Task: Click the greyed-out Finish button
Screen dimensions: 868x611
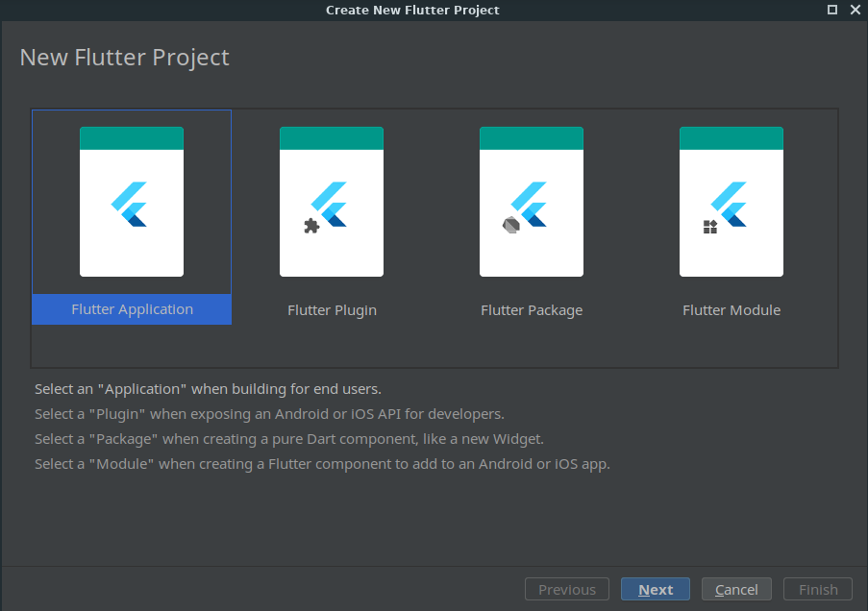Action: [x=818, y=590]
